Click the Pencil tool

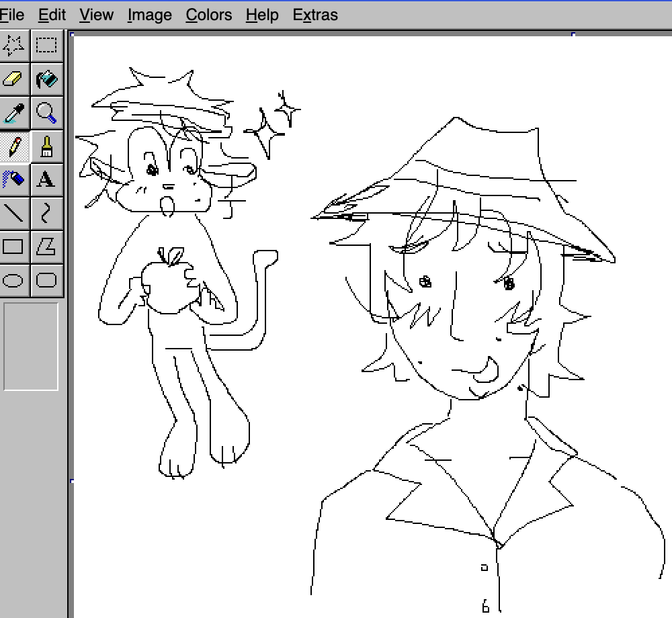point(13,146)
